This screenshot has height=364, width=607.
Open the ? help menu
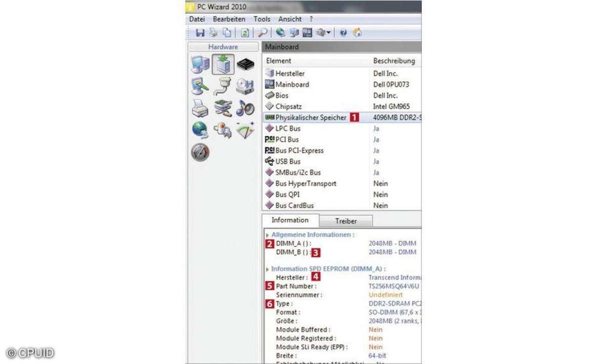[x=312, y=19]
